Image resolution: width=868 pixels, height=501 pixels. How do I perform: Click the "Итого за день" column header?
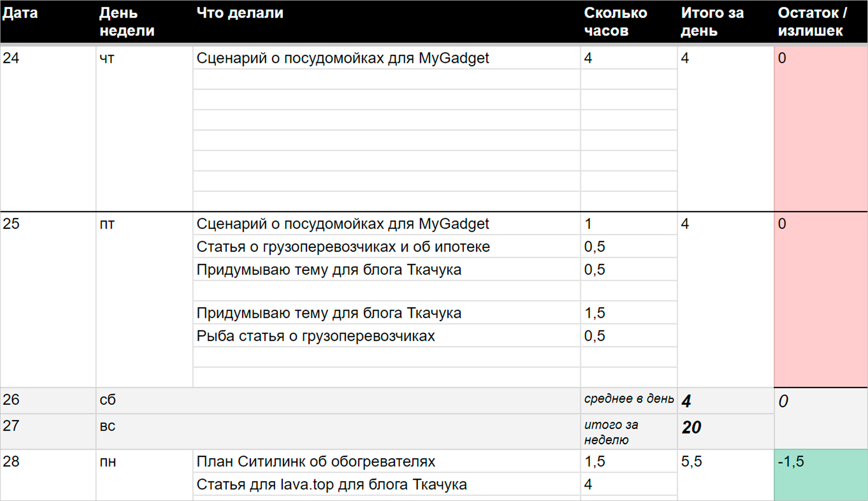click(726, 22)
